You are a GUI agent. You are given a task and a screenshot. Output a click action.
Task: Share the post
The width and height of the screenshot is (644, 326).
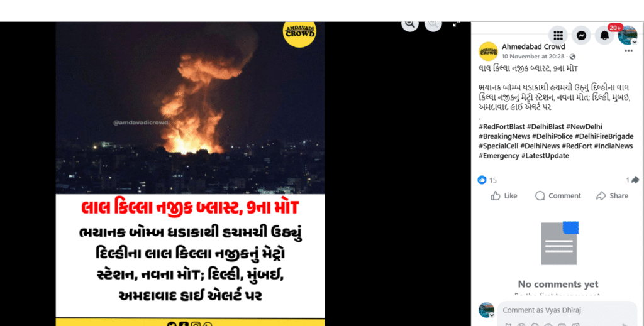click(612, 195)
